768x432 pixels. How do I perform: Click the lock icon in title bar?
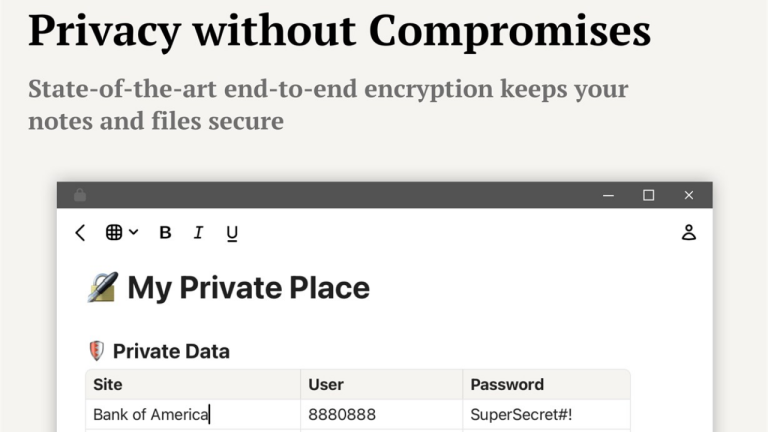coord(80,195)
